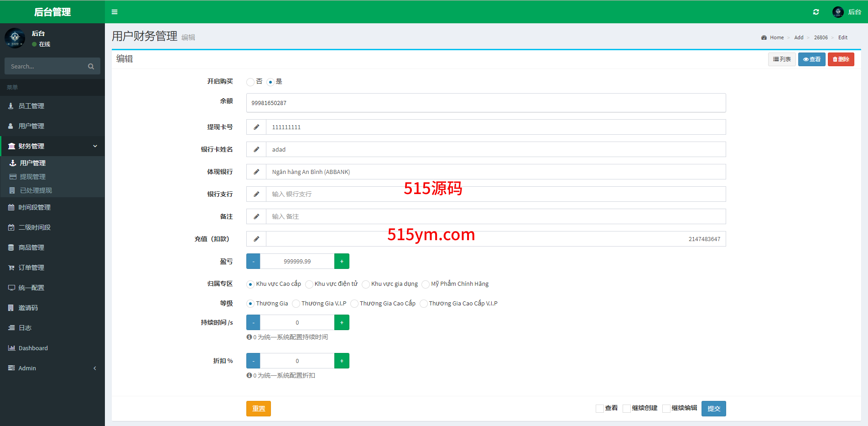The width and height of the screenshot is (868, 426).
Task: Open 订单管理 in sidebar menu
Action: [x=31, y=268]
